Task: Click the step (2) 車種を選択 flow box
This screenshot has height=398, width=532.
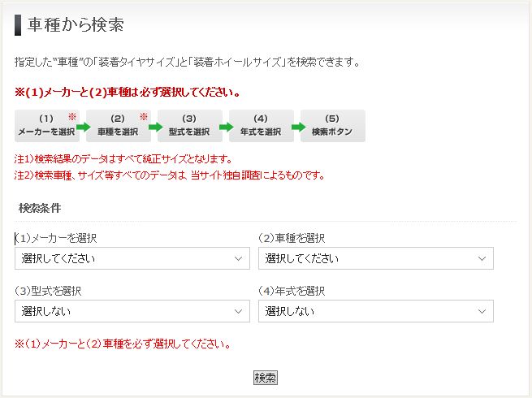Action: [118, 126]
